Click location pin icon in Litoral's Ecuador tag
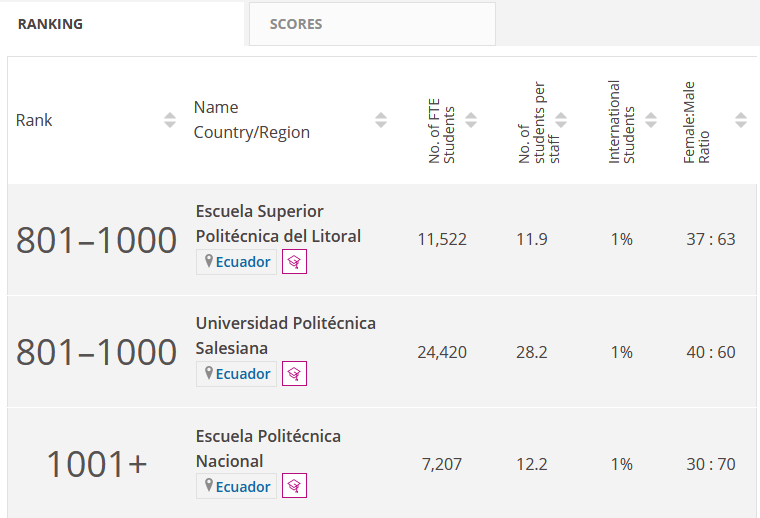The height and width of the screenshot is (518, 760). (x=209, y=261)
